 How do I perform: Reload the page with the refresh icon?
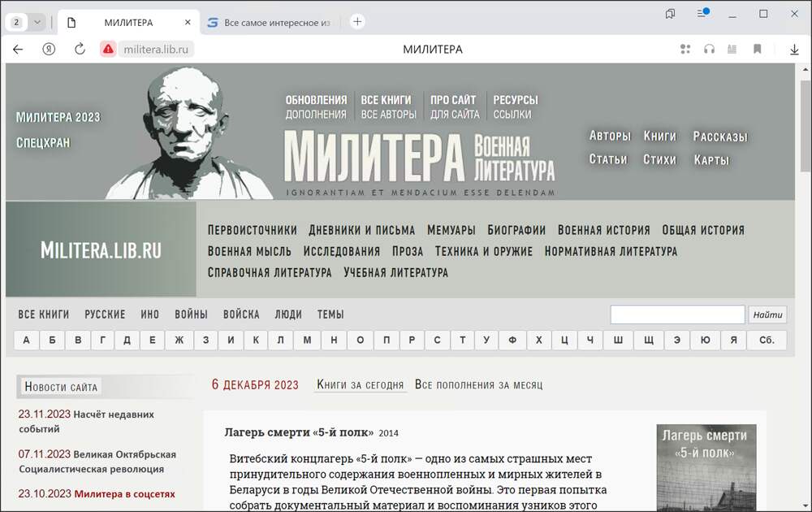point(80,49)
